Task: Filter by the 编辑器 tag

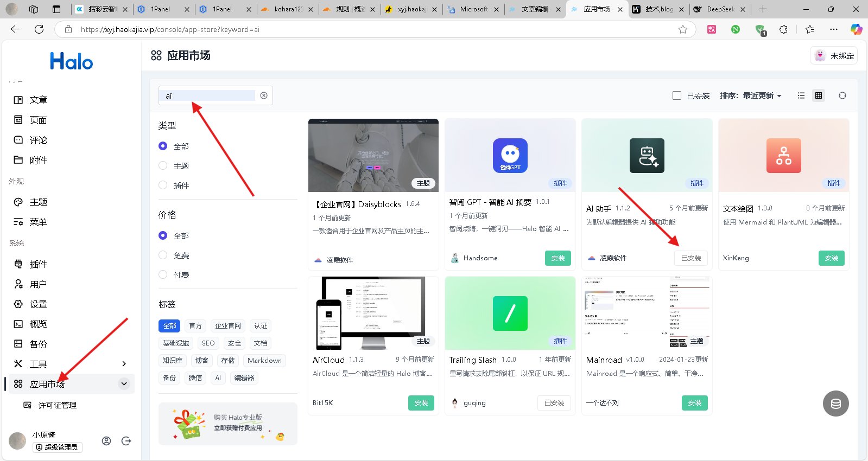Action: 244,377
